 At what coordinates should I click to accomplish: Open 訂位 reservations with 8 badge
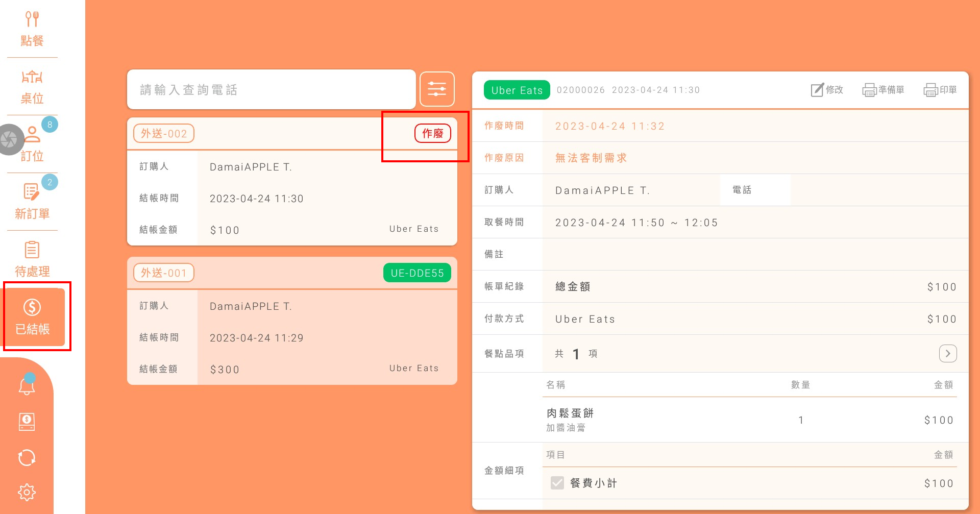point(32,144)
